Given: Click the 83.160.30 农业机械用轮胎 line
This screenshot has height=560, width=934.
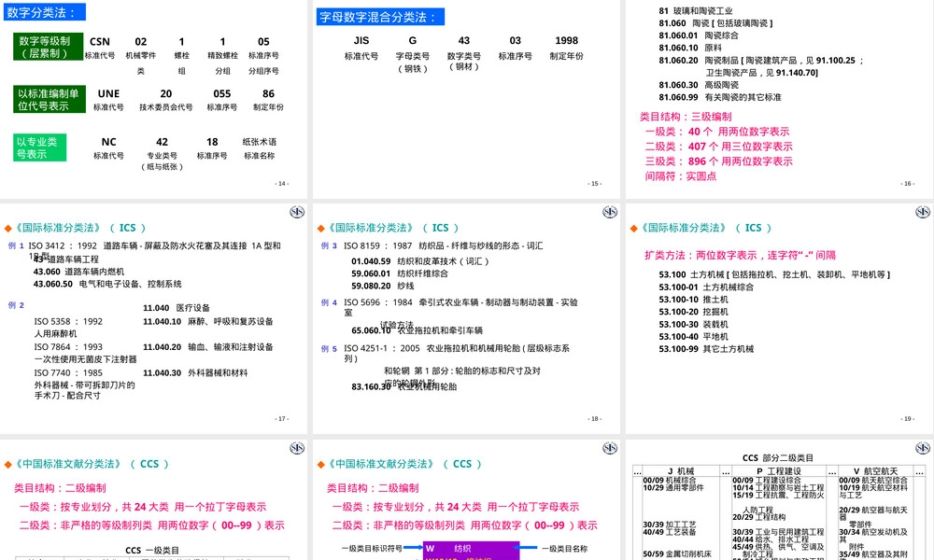Looking at the screenshot, I should [403, 386].
